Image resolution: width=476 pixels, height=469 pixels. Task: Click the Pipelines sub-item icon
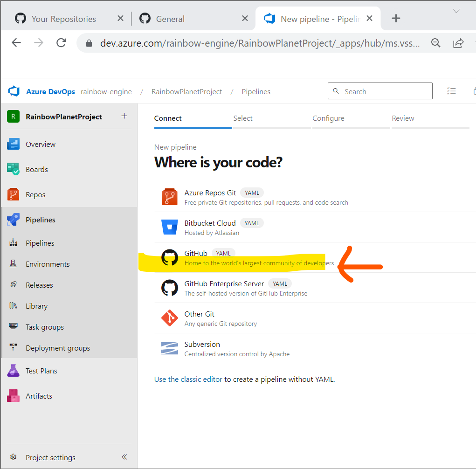(x=14, y=243)
